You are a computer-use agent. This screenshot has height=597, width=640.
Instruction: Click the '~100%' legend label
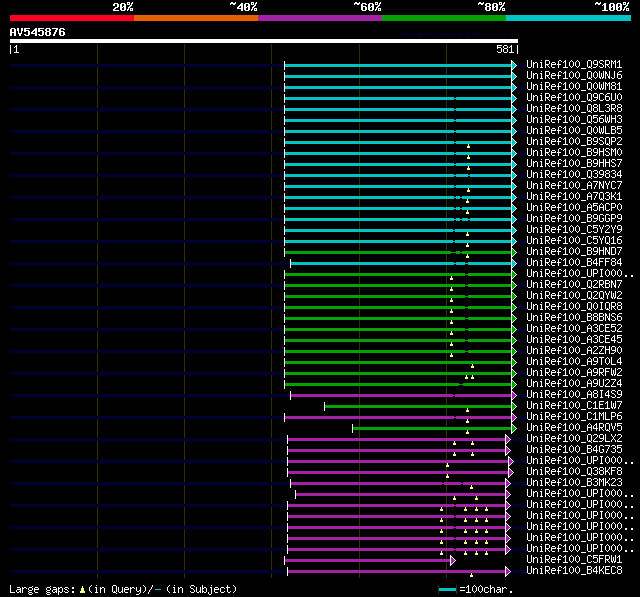pos(612,7)
